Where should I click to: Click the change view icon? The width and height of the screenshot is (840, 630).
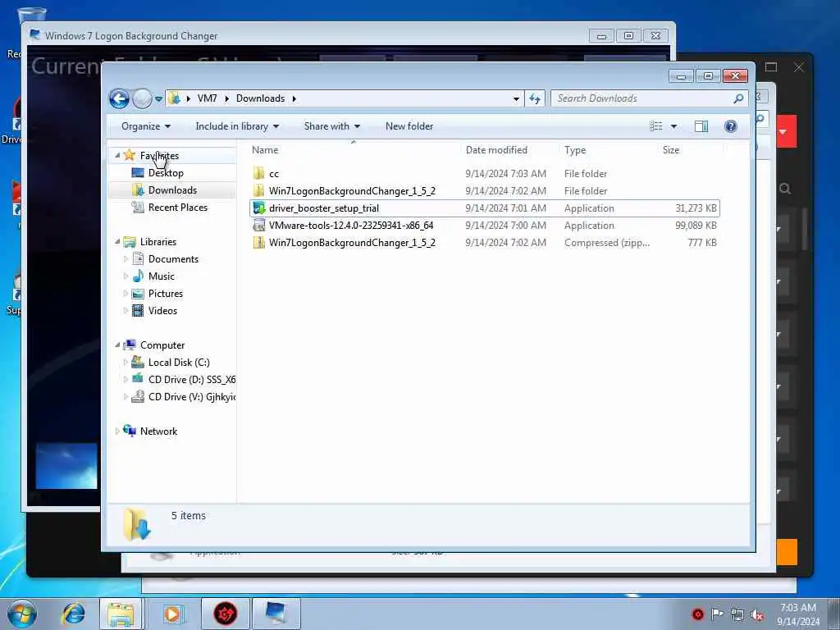point(656,126)
